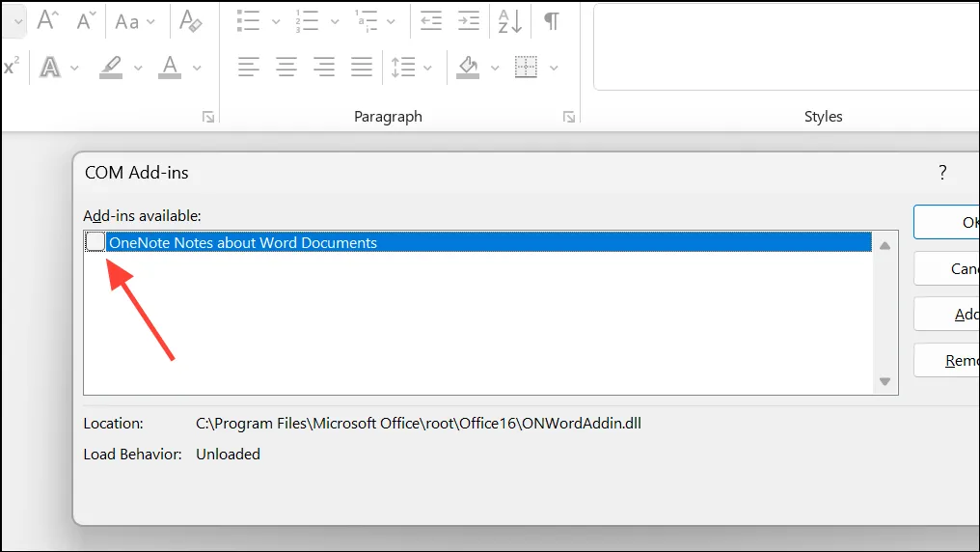
Task: Click add-ins list scroll down arrow
Action: click(x=885, y=381)
